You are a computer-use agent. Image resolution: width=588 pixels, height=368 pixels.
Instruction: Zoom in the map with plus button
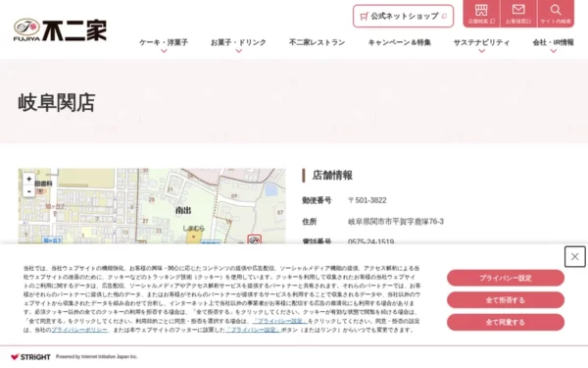click(x=28, y=180)
